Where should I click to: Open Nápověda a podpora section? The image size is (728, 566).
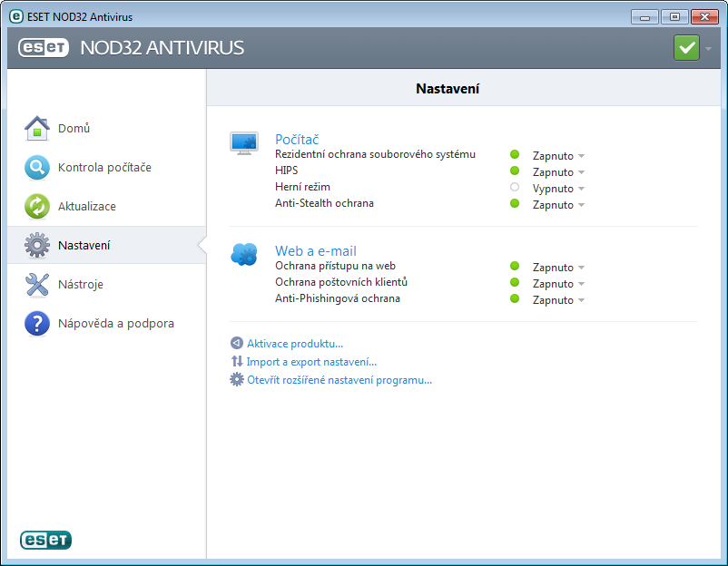pos(107,323)
